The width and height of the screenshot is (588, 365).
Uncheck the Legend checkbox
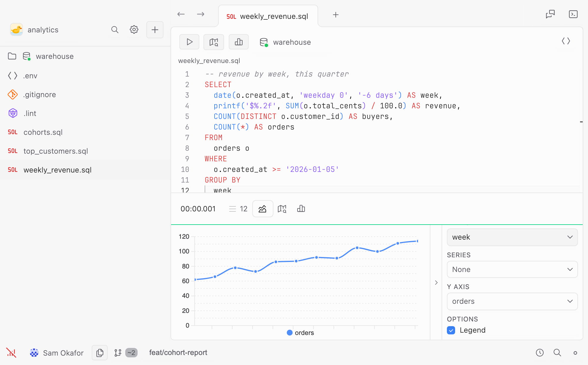451,330
